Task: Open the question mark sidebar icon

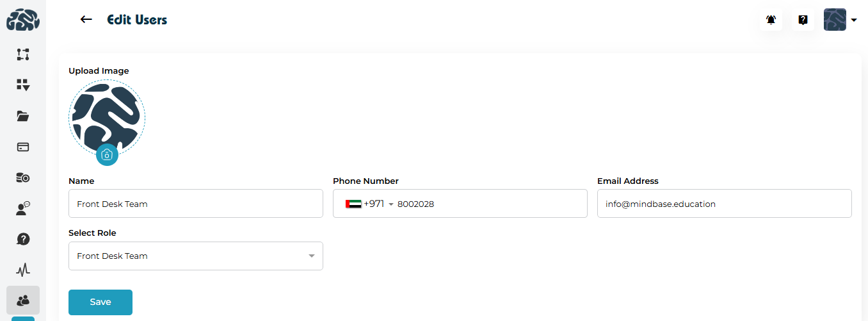Action: (23, 239)
